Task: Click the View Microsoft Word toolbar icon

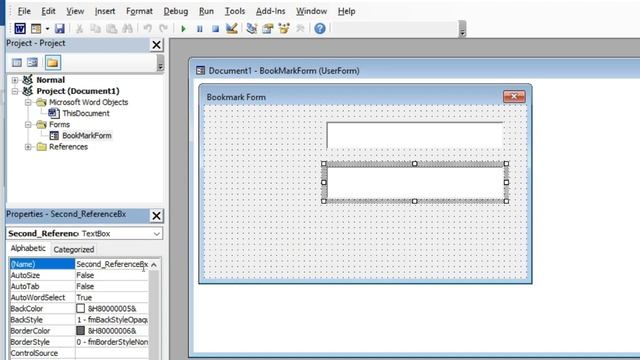Action: 20,29
